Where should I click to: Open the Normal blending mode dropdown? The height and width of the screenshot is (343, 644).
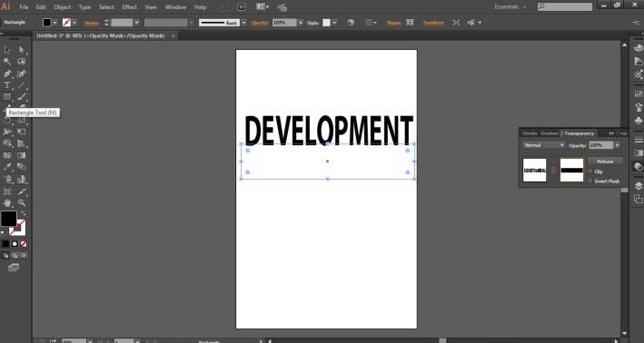[544, 145]
